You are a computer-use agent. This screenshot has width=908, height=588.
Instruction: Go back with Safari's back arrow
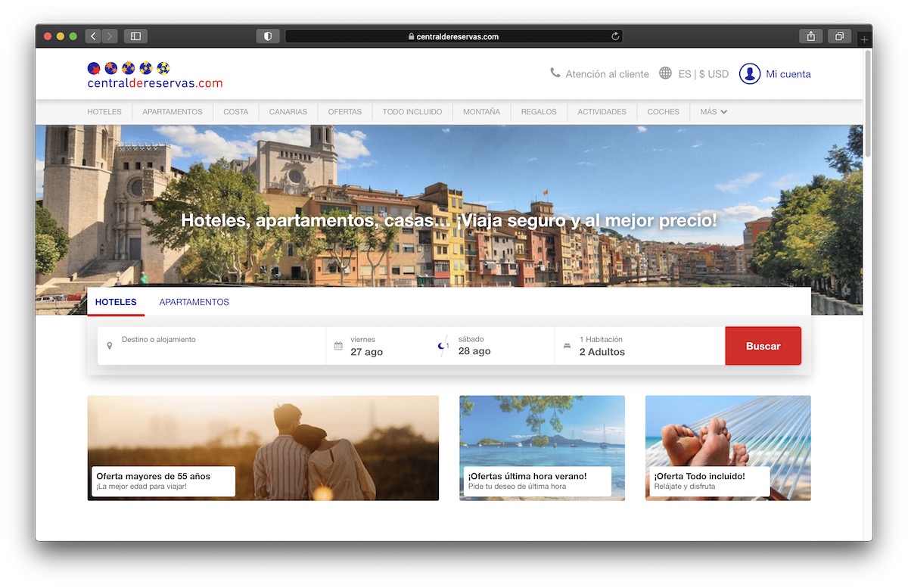tap(93, 36)
